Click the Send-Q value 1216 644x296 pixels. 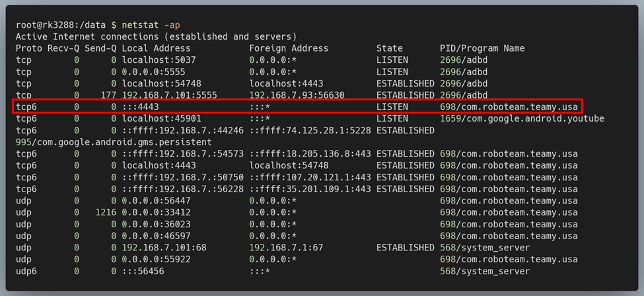pyautogui.click(x=106, y=212)
